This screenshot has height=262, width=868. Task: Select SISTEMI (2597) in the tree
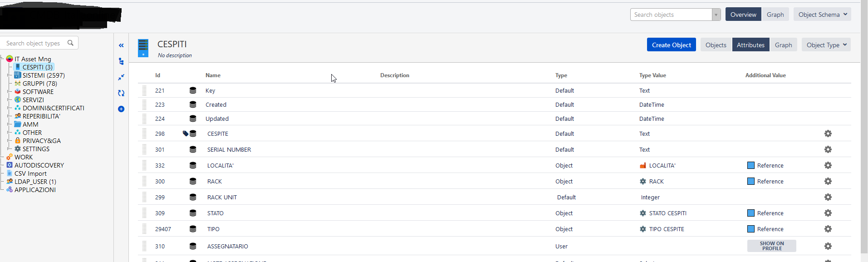[x=44, y=75]
